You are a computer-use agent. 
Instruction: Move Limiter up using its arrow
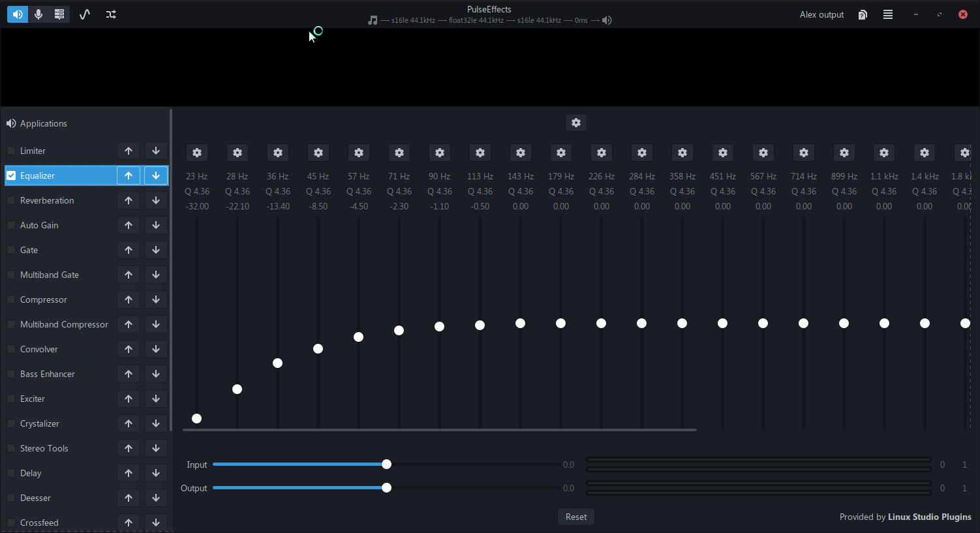pos(129,151)
